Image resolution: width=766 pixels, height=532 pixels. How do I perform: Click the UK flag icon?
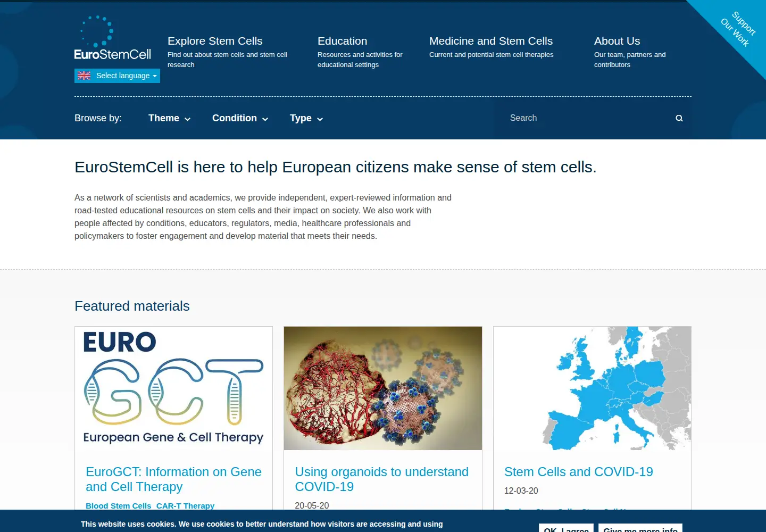pyautogui.click(x=84, y=76)
